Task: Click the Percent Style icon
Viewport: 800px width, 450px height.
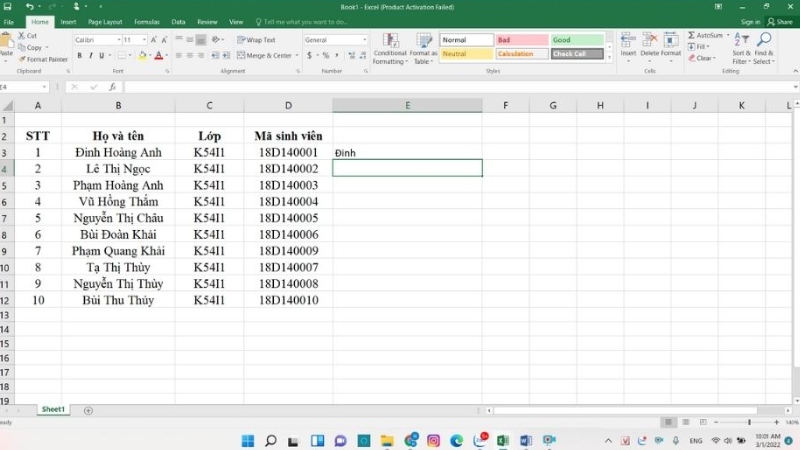Action: (326, 55)
